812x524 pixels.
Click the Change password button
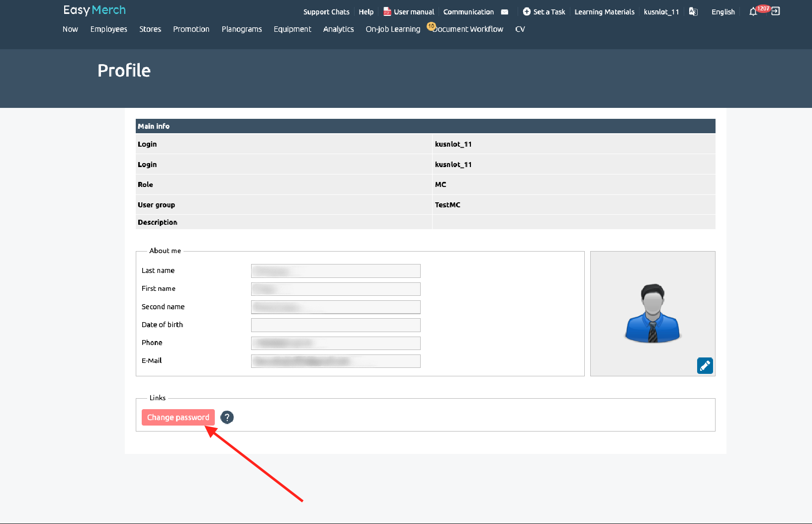coord(178,418)
